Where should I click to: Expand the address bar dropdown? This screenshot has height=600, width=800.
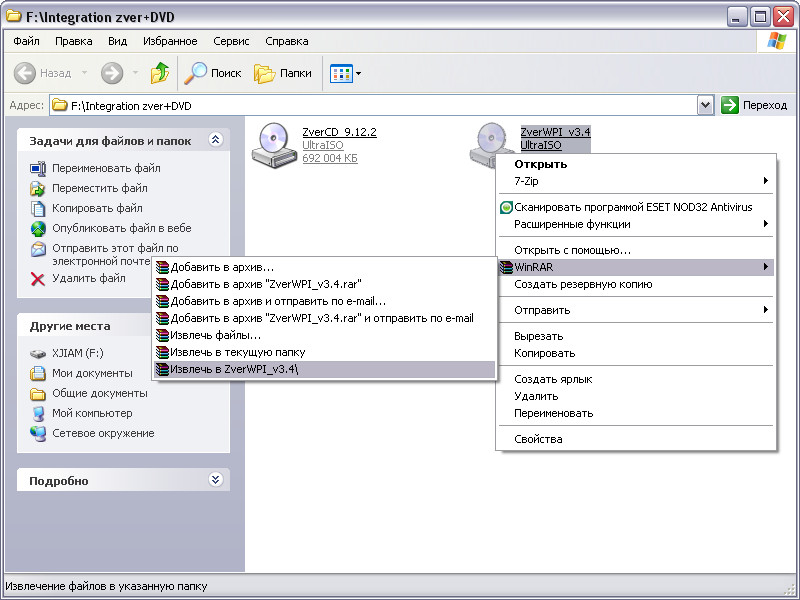point(705,106)
